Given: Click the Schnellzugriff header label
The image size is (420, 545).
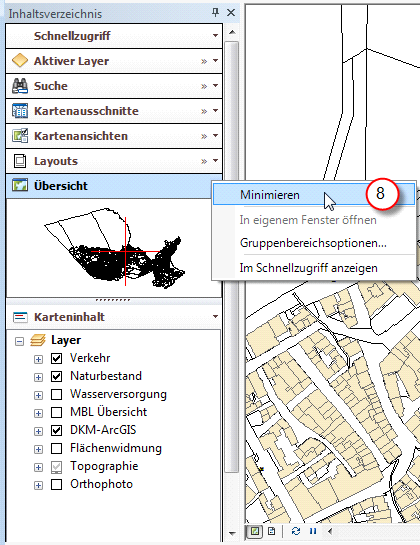Looking at the screenshot, I should click(72, 36).
